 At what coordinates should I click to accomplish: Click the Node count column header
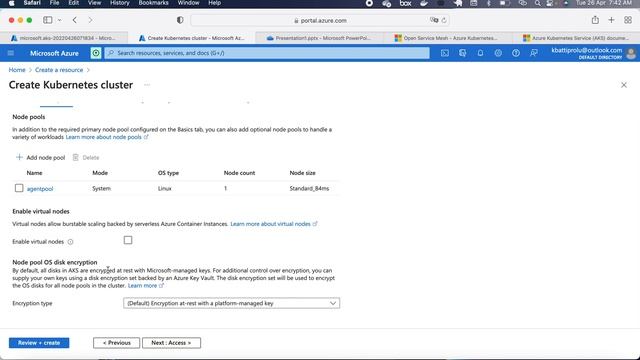[x=239, y=173]
